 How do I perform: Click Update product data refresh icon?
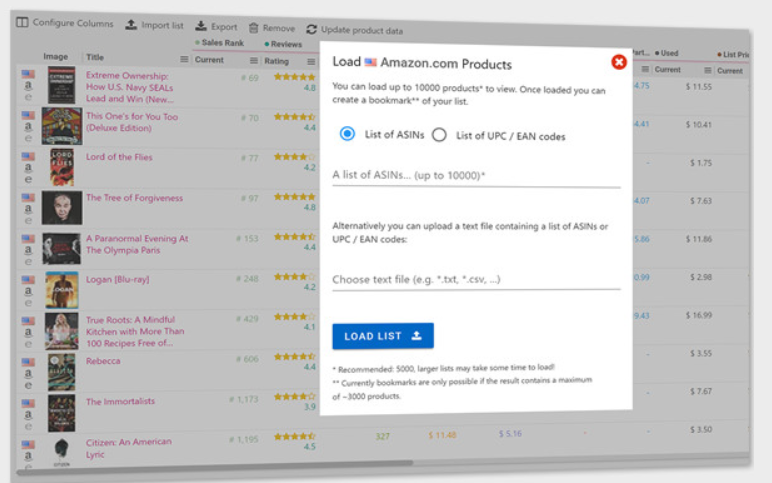pyautogui.click(x=311, y=30)
